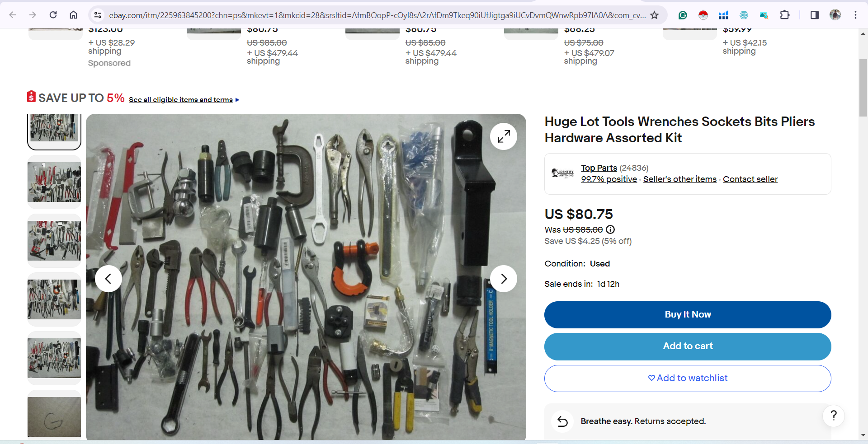Screen dimensions: 868x444
Task: Open the Grammarly extension icon
Action: (683, 15)
